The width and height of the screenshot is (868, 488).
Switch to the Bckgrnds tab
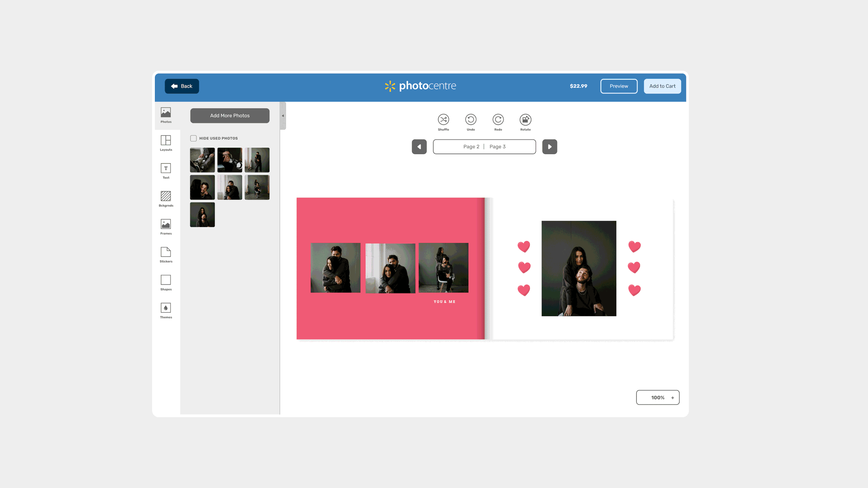(x=166, y=199)
